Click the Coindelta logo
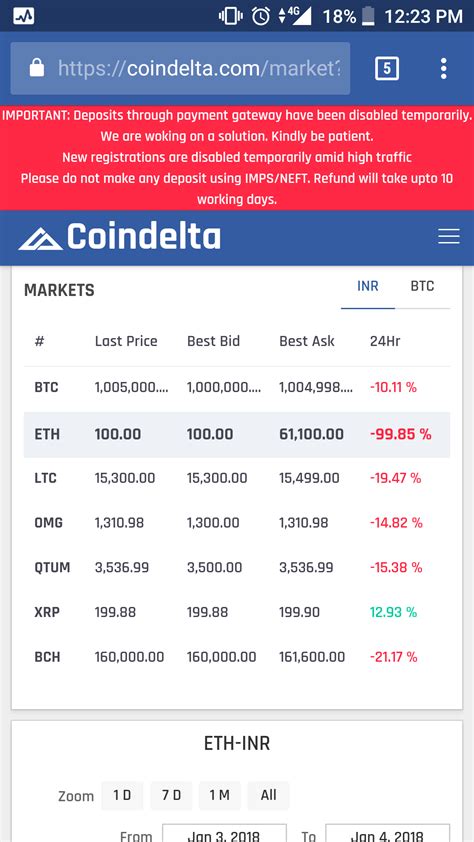This screenshot has width=474, height=842. click(x=120, y=237)
